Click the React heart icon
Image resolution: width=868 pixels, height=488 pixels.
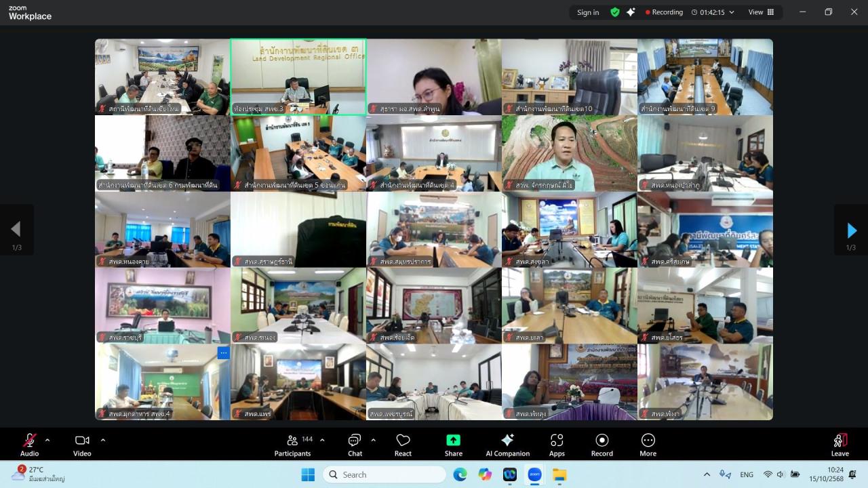[403, 445]
